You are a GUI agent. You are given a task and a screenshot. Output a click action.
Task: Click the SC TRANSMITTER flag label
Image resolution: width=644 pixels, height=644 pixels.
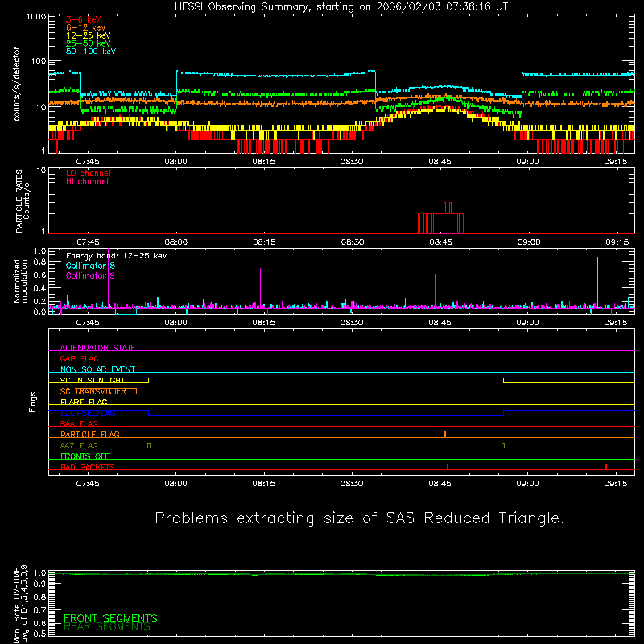point(93,391)
